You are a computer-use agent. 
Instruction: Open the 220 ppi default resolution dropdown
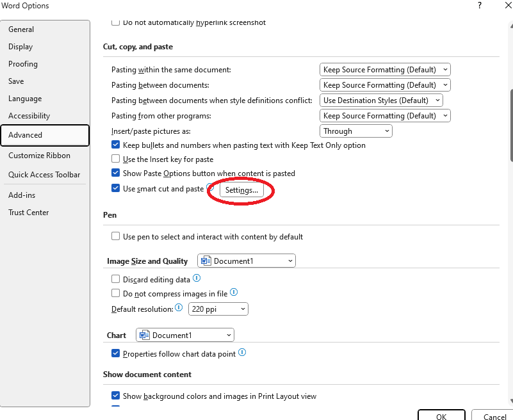point(218,309)
